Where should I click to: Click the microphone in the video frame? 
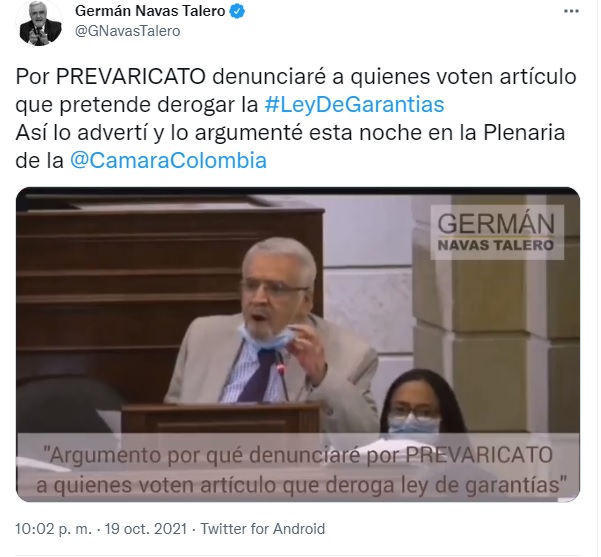click(x=283, y=376)
